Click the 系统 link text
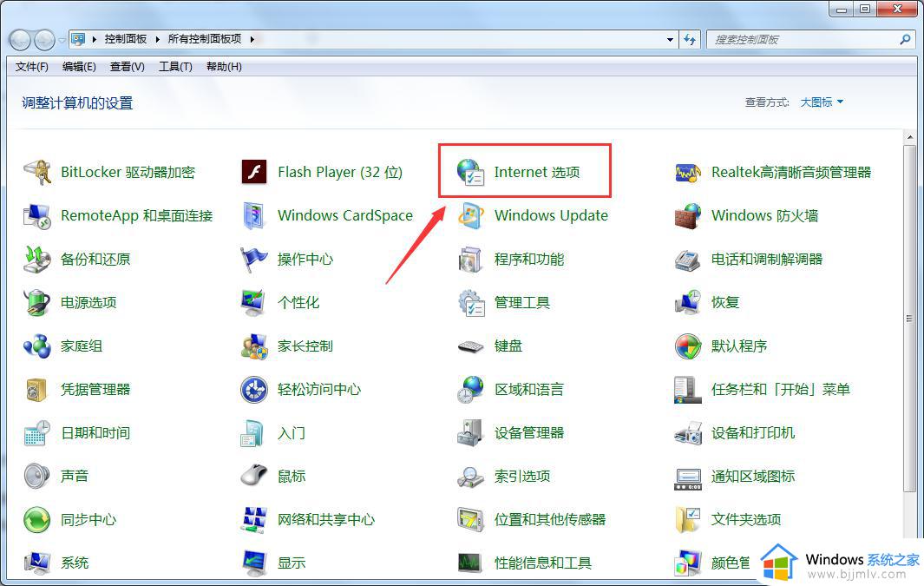The image size is (924, 586). [75, 563]
